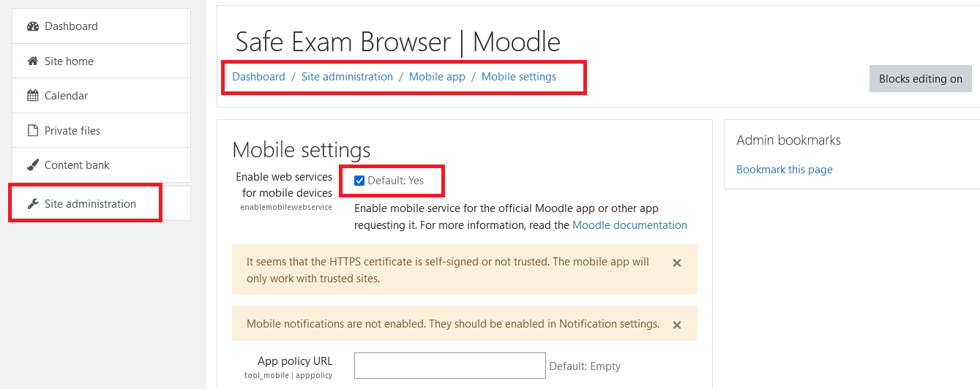Open Mobile app breadcrumb link
The width and height of the screenshot is (980, 389).
[x=437, y=77]
